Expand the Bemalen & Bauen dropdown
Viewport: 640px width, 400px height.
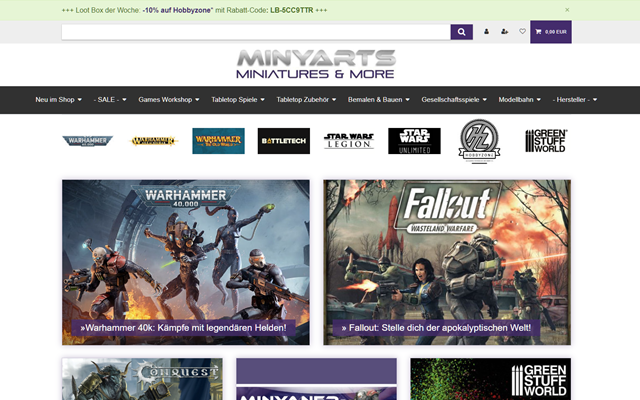(x=378, y=100)
